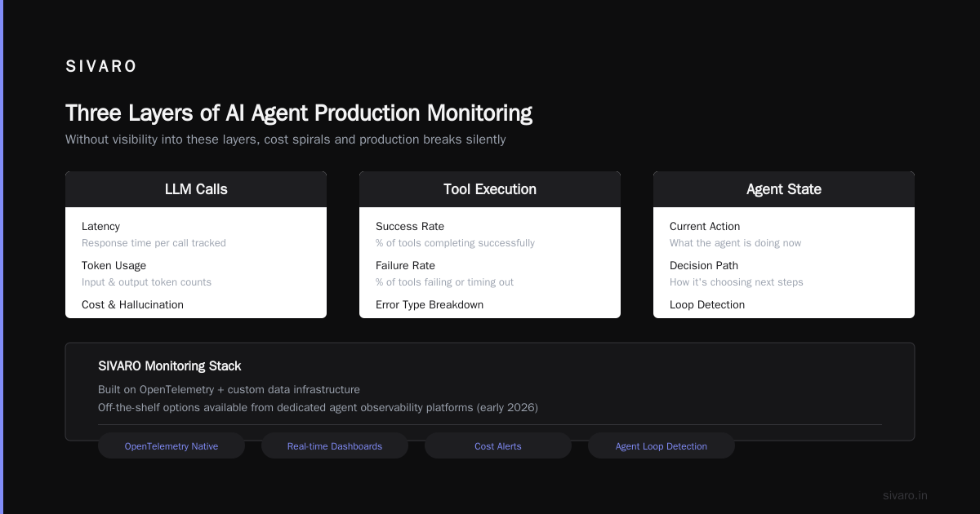Open the Tool Execution card header

490,189
